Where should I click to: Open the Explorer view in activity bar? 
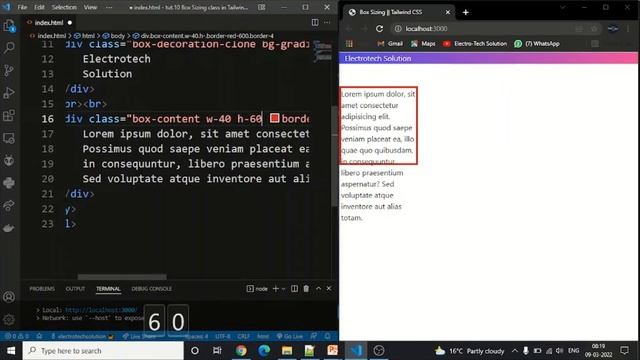pyautogui.click(x=9, y=26)
